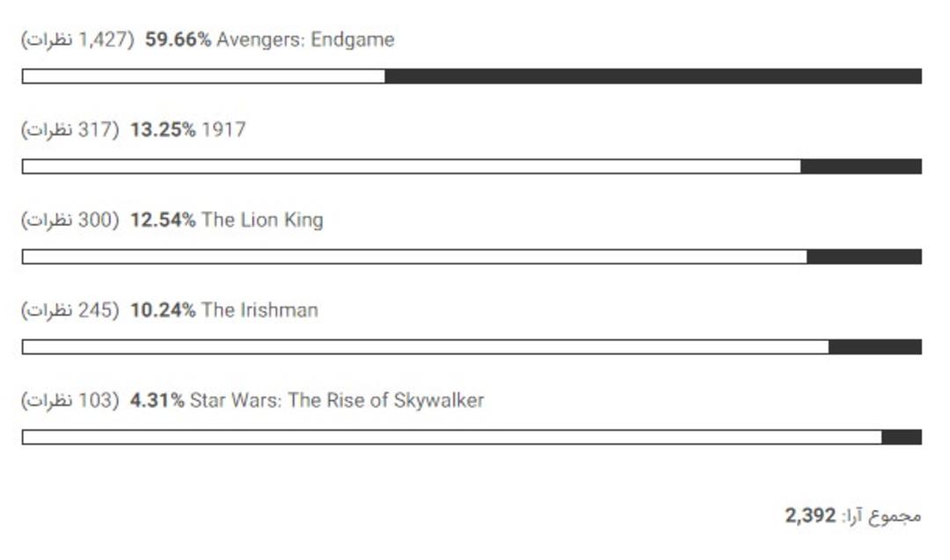Click the 300 votes count label

(x=70, y=220)
